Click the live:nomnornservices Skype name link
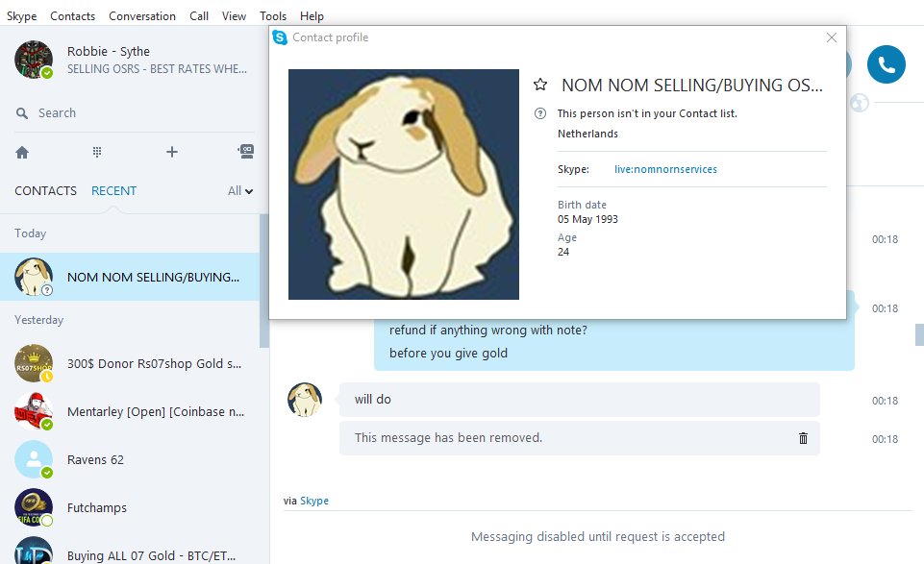924x564 pixels. click(665, 169)
